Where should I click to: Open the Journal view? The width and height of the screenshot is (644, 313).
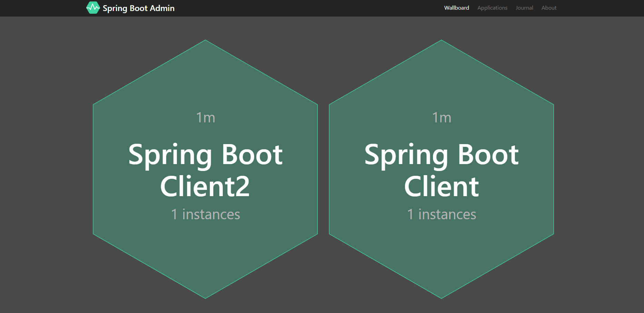(x=524, y=8)
